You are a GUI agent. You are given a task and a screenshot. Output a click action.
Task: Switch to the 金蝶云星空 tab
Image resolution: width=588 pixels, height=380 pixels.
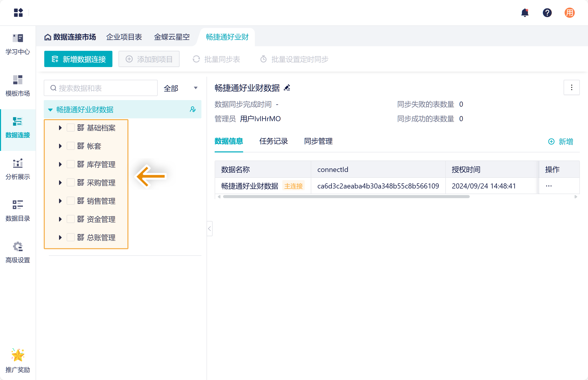click(172, 37)
